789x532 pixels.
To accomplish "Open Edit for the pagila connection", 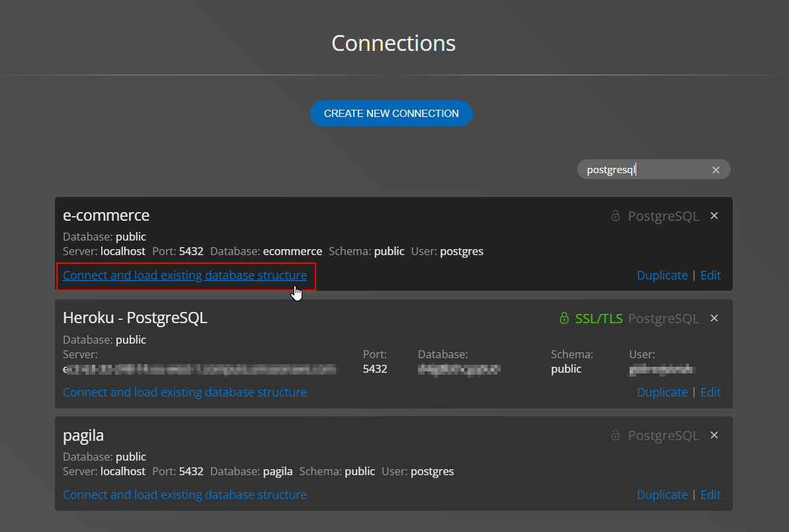I will pyautogui.click(x=710, y=495).
